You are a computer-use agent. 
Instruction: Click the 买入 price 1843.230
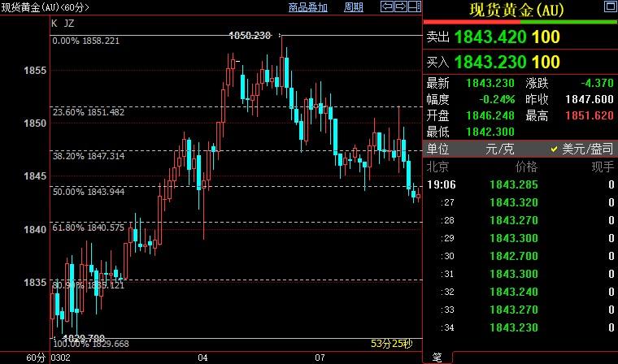pyautogui.click(x=490, y=62)
